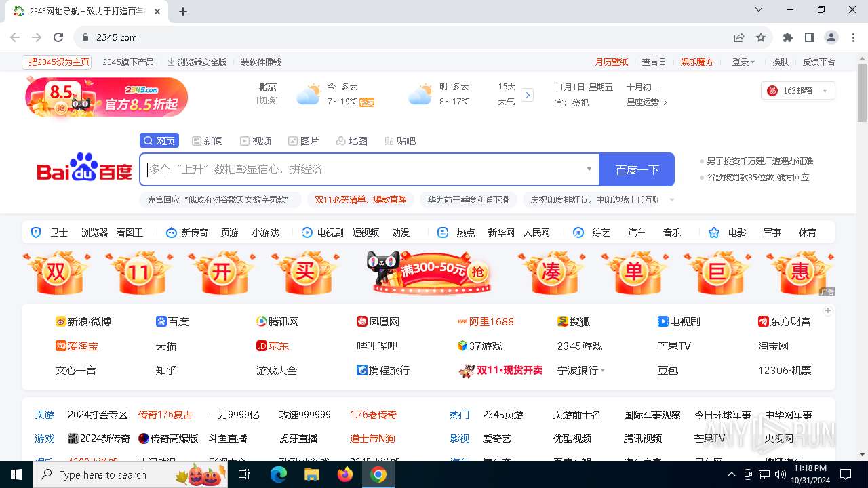This screenshot has width=868, height=488.
Task: Expand the 宁波银行 dropdown
Action: click(603, 371)
